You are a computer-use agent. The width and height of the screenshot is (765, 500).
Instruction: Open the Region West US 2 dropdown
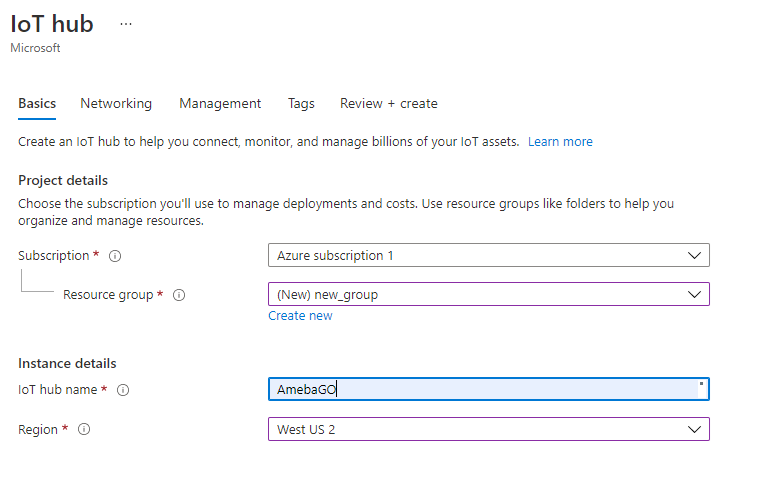(488, 429)
